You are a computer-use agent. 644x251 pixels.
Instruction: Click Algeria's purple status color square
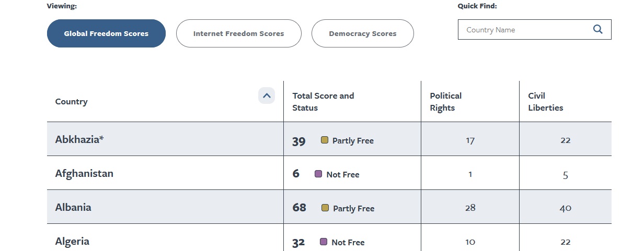(x=324, y=242)
